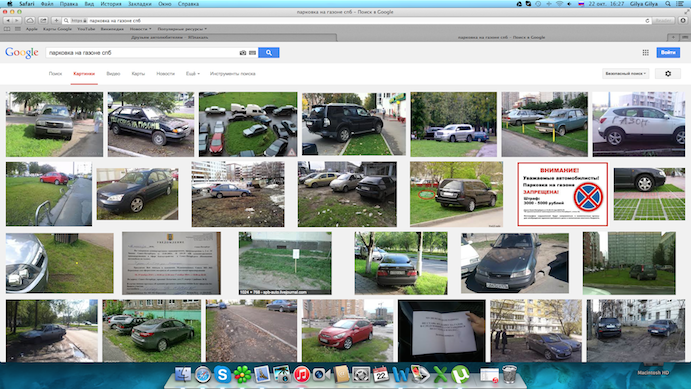Expand Популярные ресурсы bookmarks dropdown
691x389 pixels.
tap(182, 29)
